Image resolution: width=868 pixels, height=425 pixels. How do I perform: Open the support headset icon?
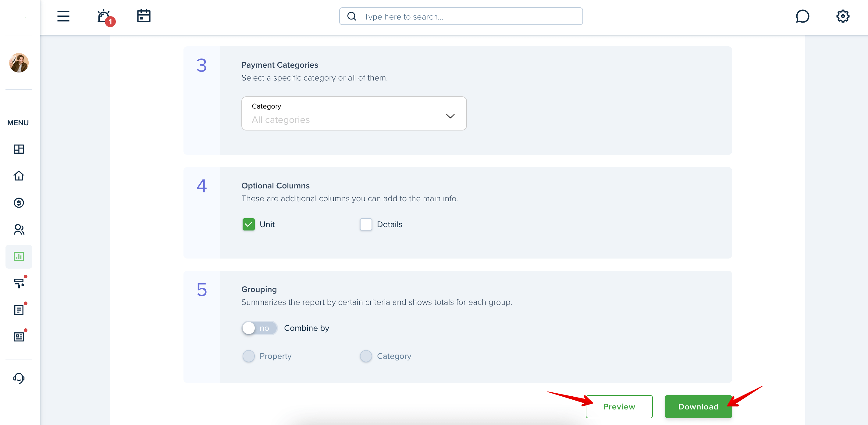[19, 378]
